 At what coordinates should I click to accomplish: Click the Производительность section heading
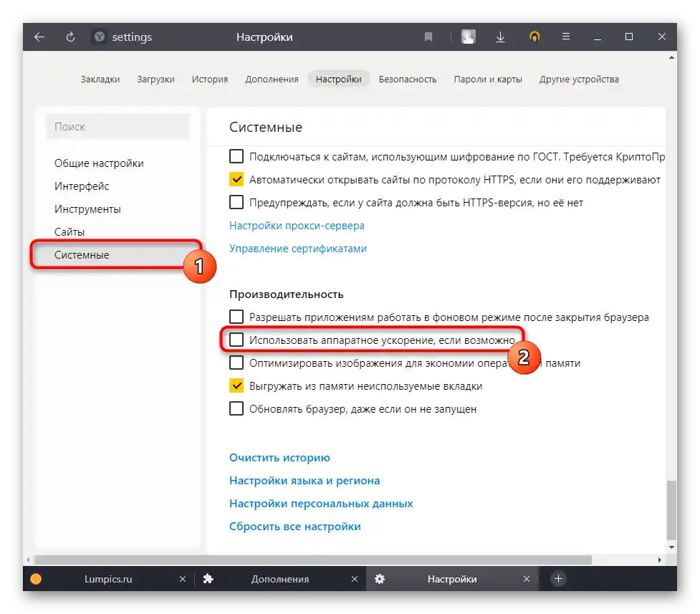(286, 294)
